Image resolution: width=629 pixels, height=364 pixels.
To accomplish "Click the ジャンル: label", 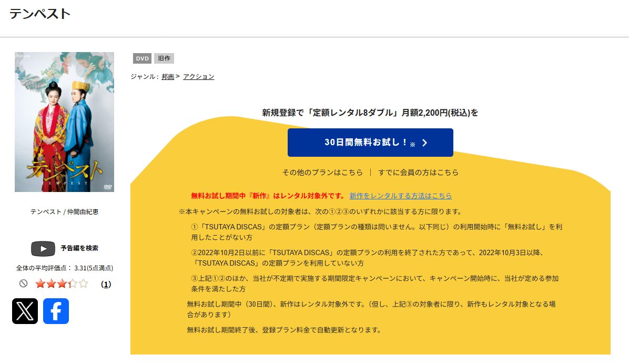I will coord(145,77).
